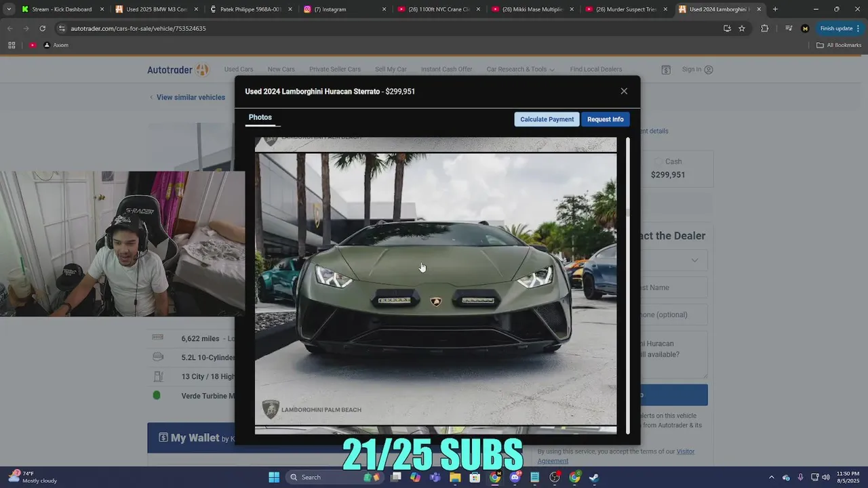Viewport: 868px width, 488px height.
Task: Switch to Murder Suspect Tries tab
Action: click(x=625, y=9)
